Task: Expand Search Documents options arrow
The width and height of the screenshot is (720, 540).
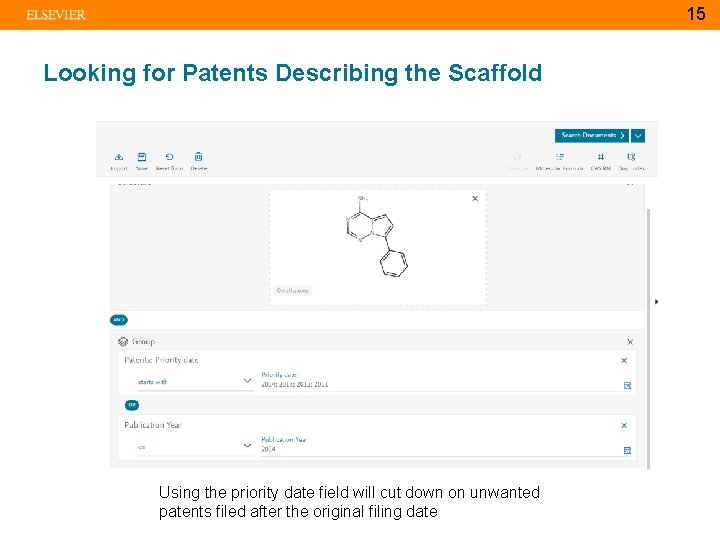Action: tap(638, 135)
